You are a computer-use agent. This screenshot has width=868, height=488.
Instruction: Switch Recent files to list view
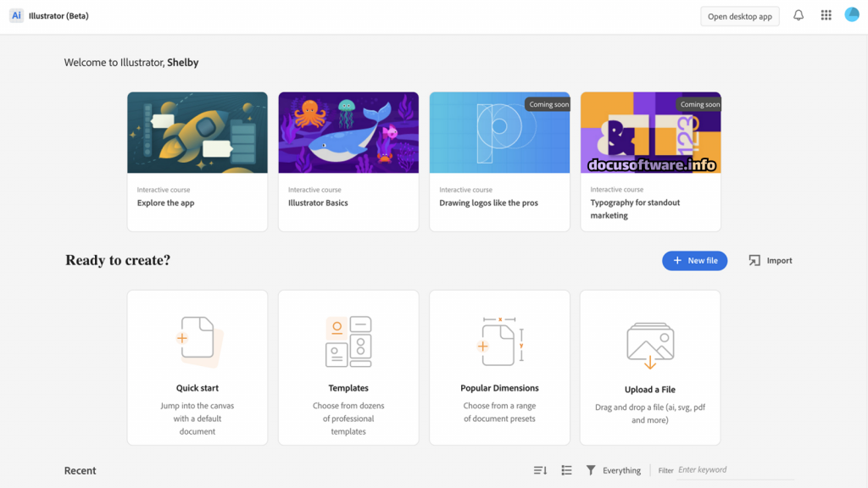(x=566, y=470)
